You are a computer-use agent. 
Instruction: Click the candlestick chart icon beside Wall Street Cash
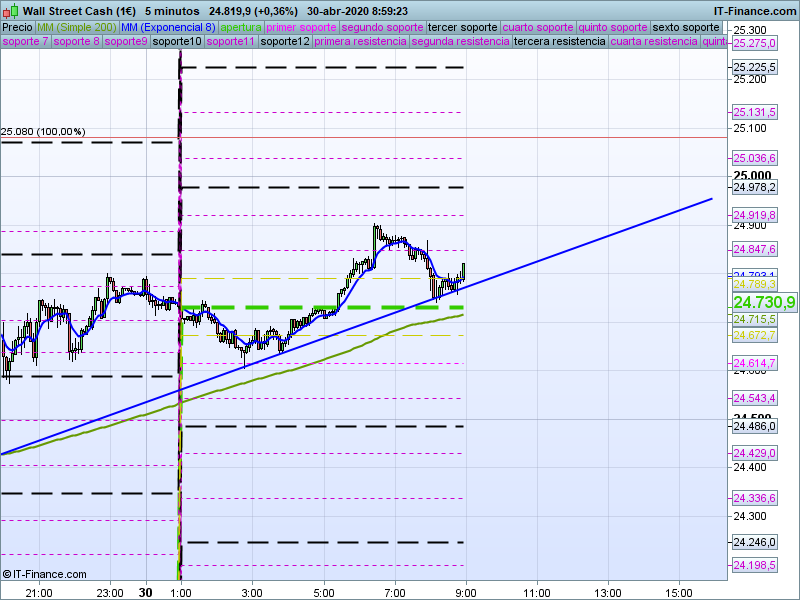pyautogui.click(x=10, y=11)
